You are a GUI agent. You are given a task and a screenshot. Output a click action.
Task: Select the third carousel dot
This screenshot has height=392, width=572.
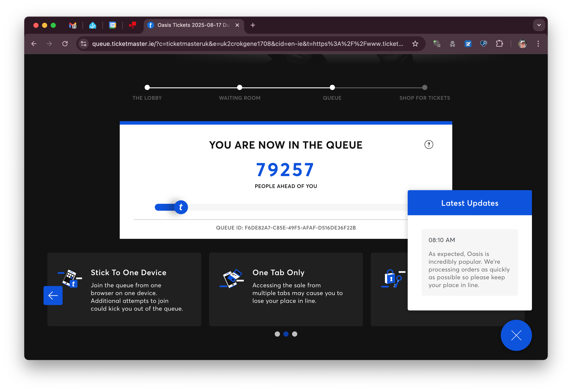[295, 334]
